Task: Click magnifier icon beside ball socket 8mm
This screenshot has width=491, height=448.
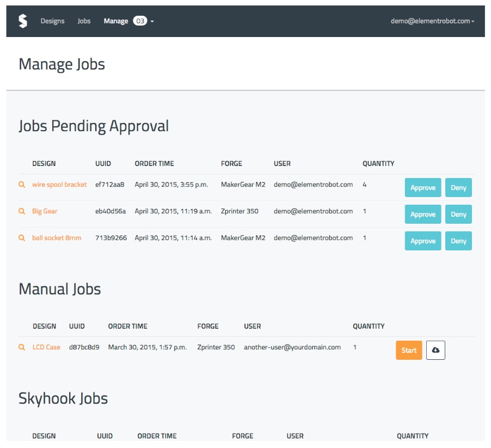Action: [x=22, y=238]
